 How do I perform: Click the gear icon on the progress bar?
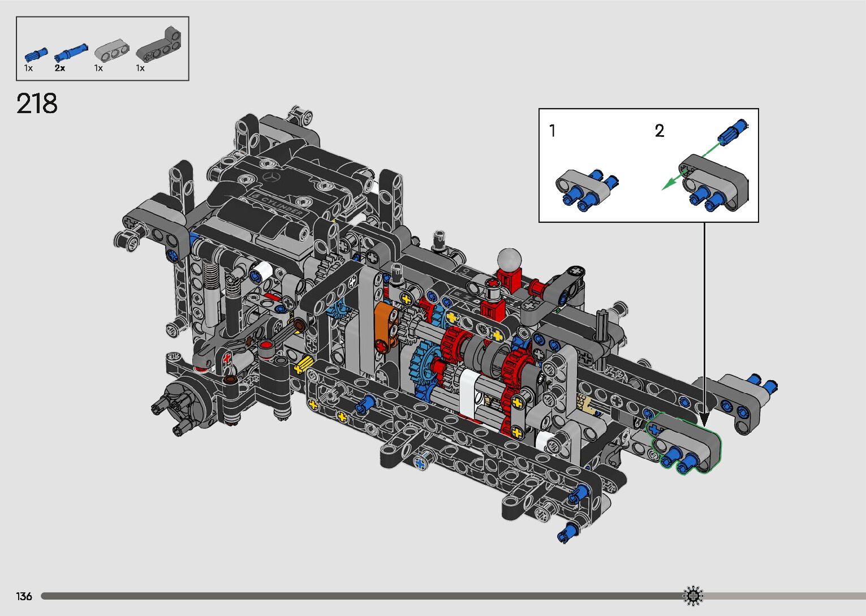click(693, 596)
